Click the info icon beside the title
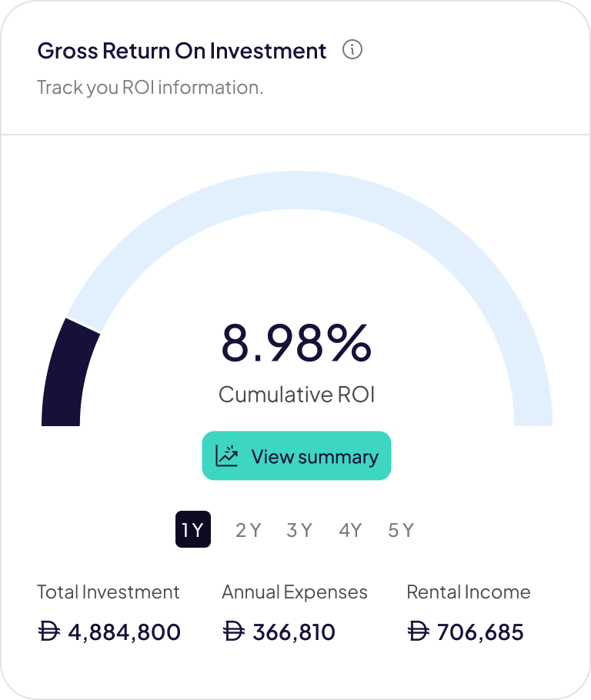Viewport: 591px width, 700px height. coord(352,51)
